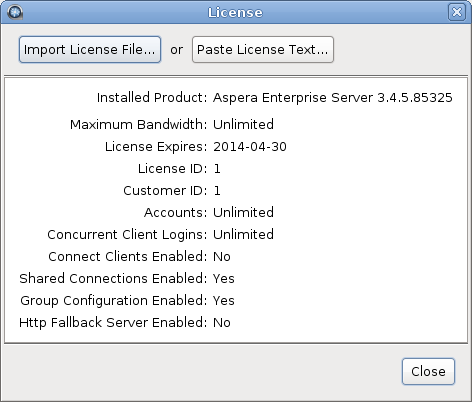Click the Customer ID label
The width and height of the screenshot is (472, 402).
click(165, 191)
